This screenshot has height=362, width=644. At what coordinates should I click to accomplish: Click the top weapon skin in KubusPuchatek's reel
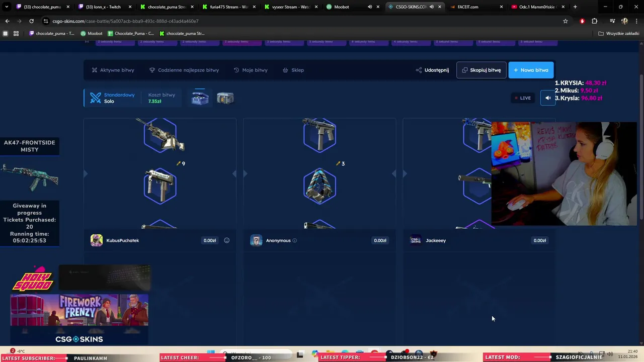tap(160, 135)
